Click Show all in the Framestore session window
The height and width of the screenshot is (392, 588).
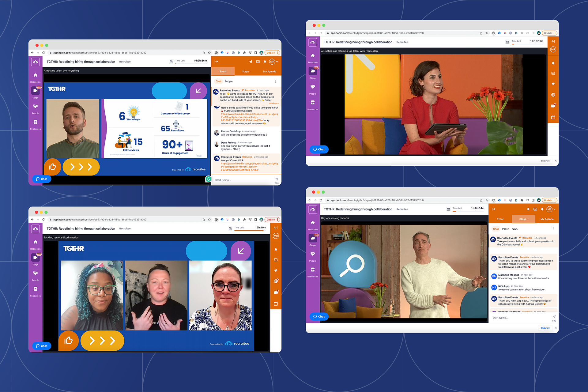(545, 161)
